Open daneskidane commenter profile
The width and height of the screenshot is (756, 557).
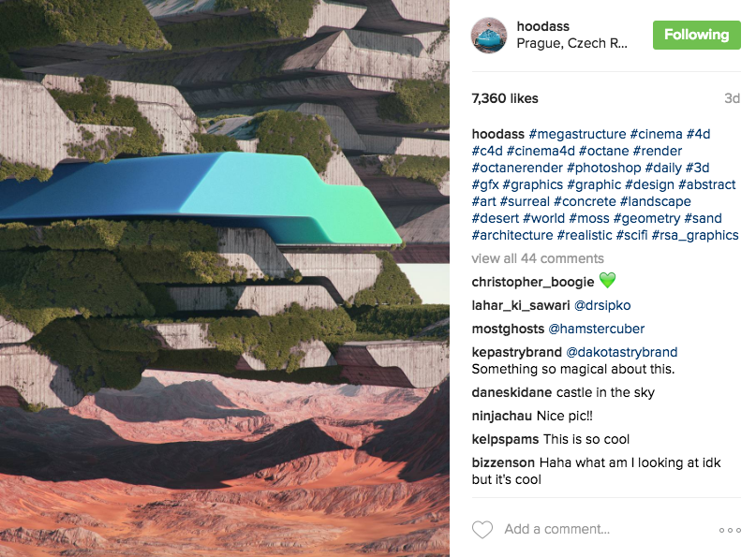coord(511,392)
